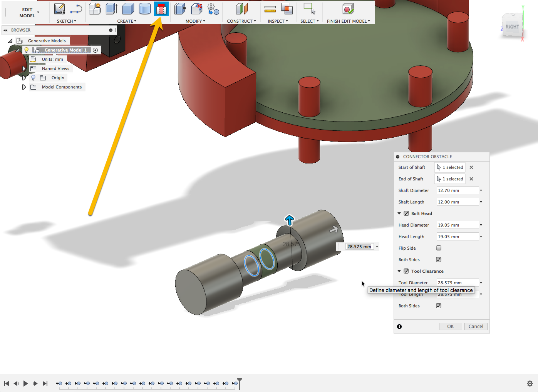The image size is (538, 392).
Task: Disable the Tool Clearance checkbox
Action: (x=406, y=271)
